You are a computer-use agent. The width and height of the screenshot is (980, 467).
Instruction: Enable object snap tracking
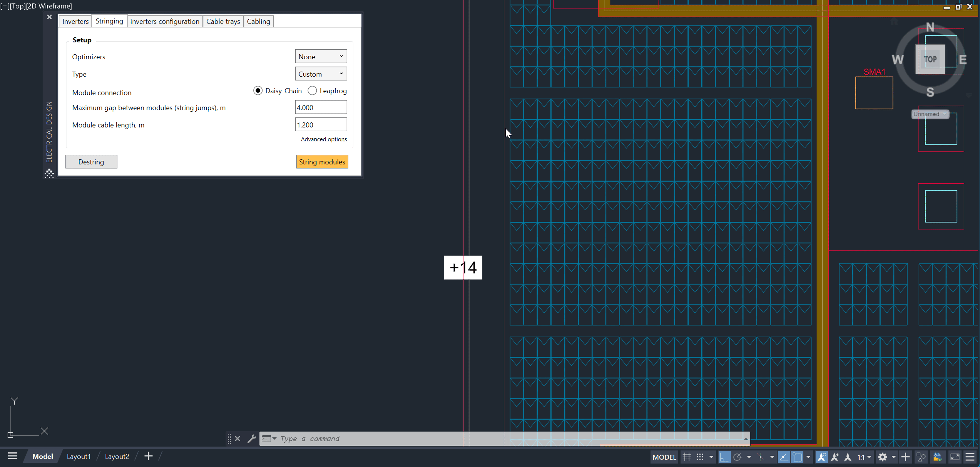click(784, 457)
